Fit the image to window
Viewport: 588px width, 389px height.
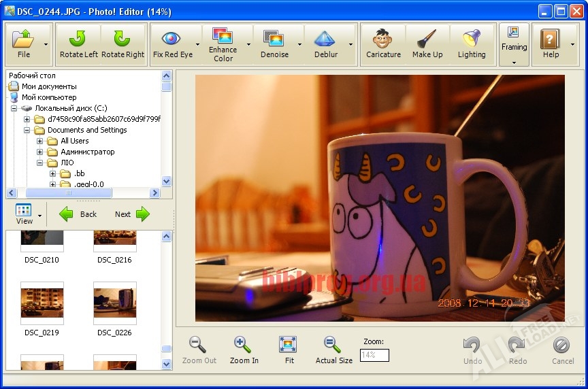point(289,350)
